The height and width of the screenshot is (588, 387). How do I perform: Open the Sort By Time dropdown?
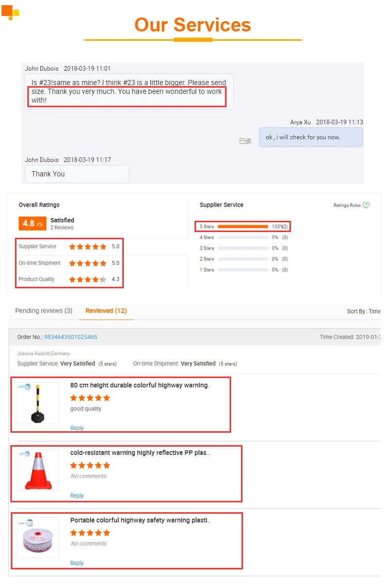click(364, 311)
